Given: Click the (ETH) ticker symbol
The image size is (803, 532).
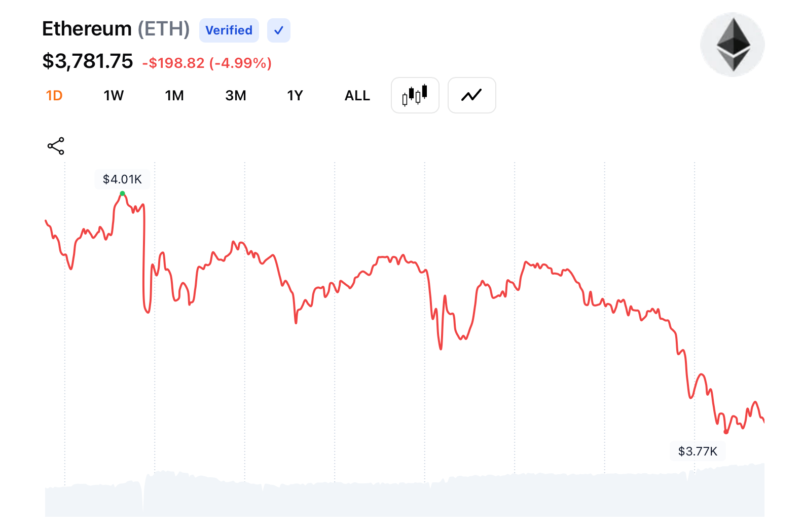Looking at the screenshot, I should point(164,29).
